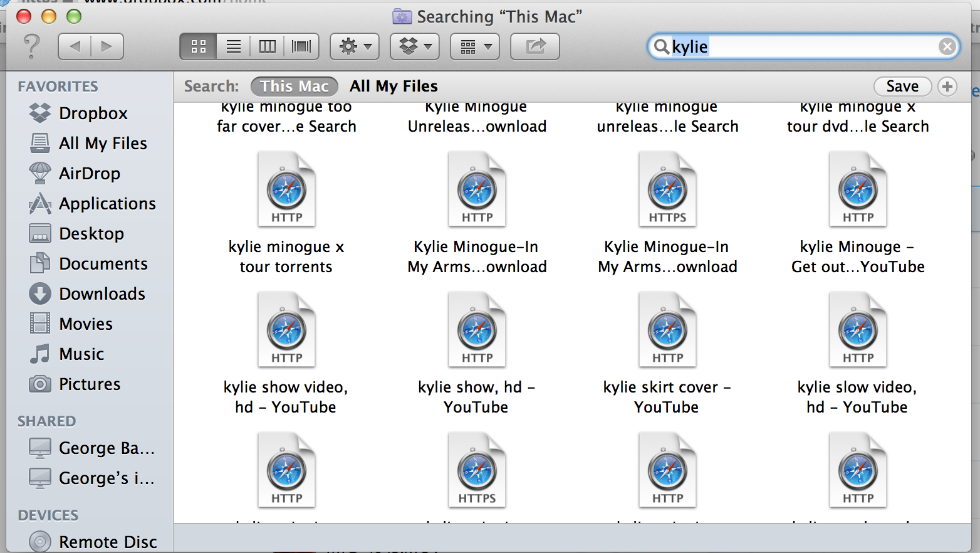980x553 pixels.
Task: Select 'kylie show video, hd – YouTube' file
Action: point(286,354)
